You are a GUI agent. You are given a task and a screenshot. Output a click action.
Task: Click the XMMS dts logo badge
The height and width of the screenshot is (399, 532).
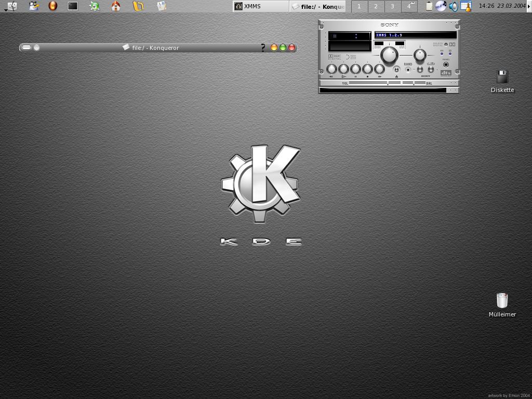point(445,73)
